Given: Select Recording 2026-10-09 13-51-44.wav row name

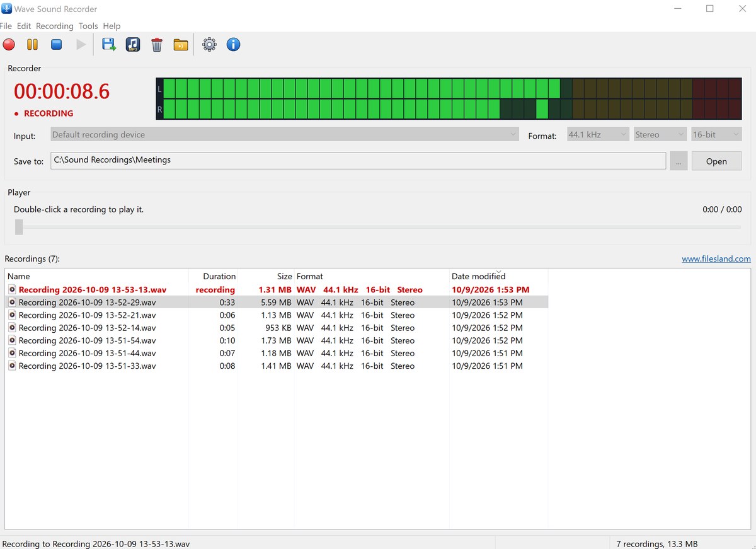Looking at the screenshot, I should 88,353.
